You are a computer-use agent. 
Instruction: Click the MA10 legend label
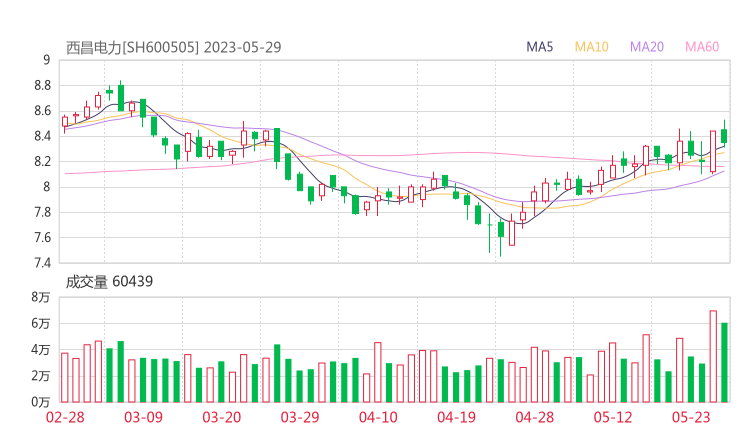tap(591, 47)
